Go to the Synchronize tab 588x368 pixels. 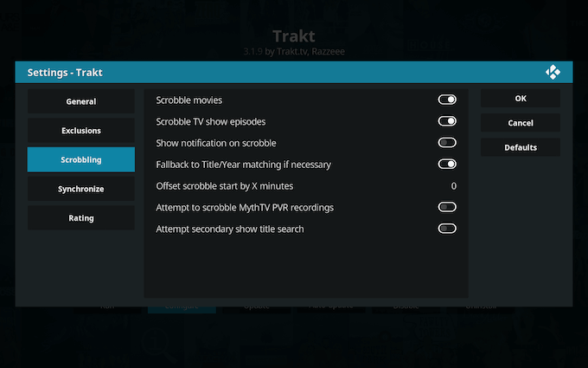81,189
